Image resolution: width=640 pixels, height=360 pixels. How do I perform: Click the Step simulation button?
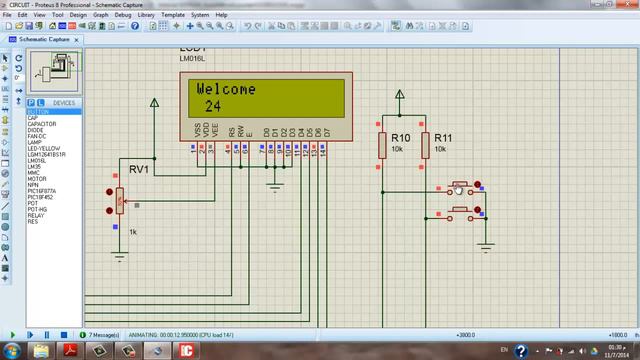tap(30, 335)
